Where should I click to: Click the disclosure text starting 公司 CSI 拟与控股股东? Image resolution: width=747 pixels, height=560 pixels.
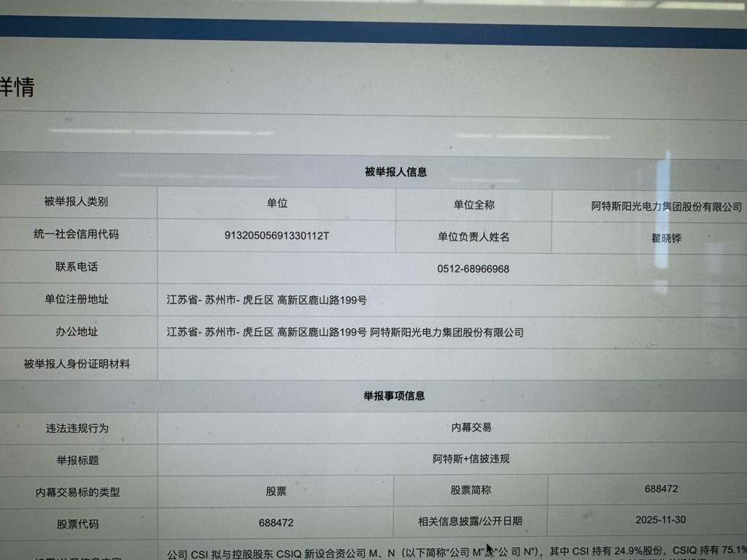(x=457, y=553)
